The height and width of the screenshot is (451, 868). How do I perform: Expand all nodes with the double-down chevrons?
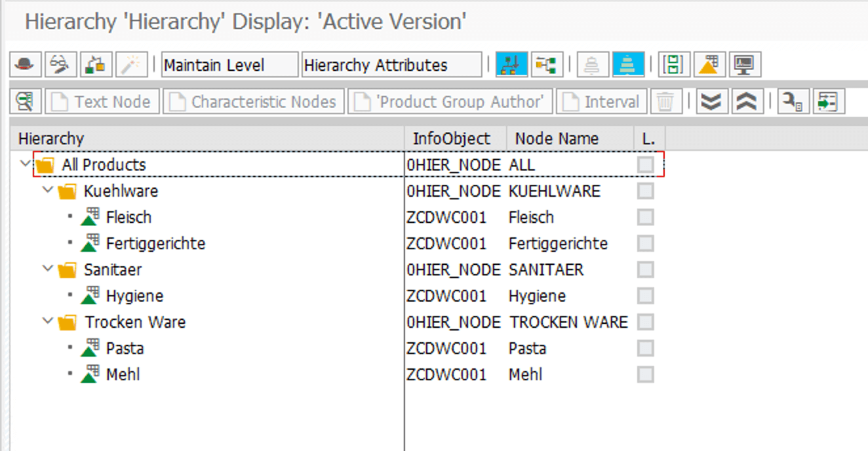coord(713,102)
